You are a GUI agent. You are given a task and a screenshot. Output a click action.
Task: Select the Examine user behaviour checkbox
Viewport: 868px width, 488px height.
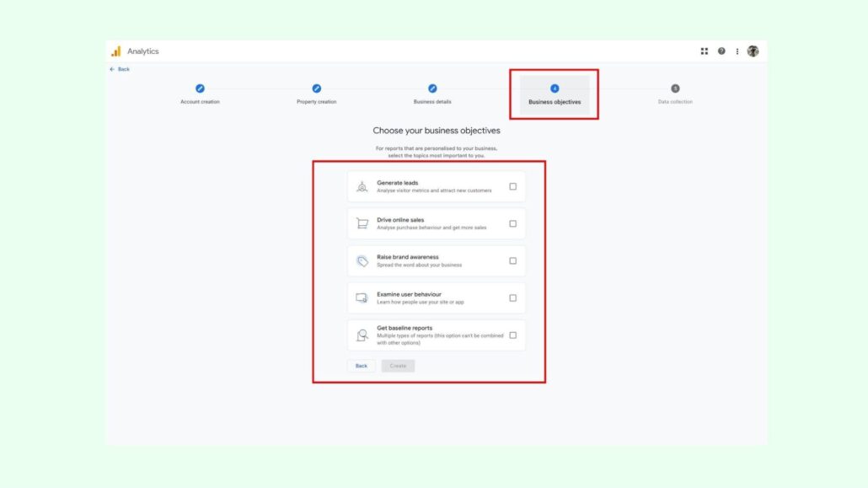pyautogui.click(x=512, y=298)
